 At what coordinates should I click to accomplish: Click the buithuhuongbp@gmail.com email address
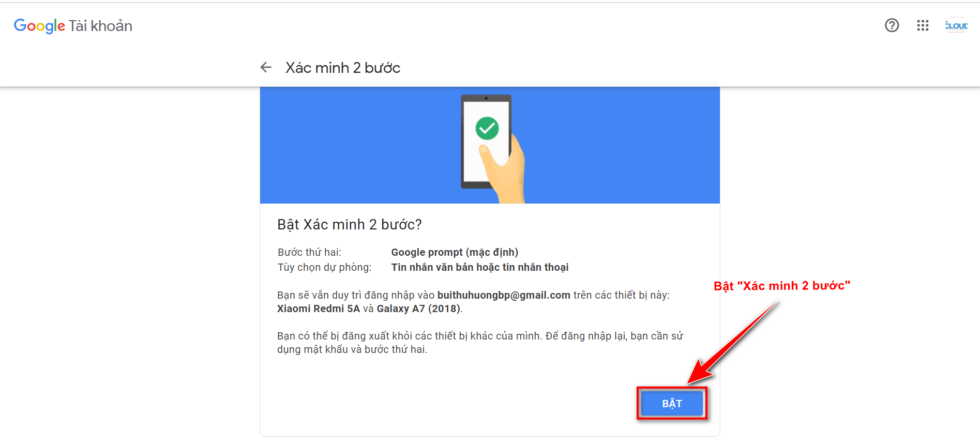click(504, 295)
